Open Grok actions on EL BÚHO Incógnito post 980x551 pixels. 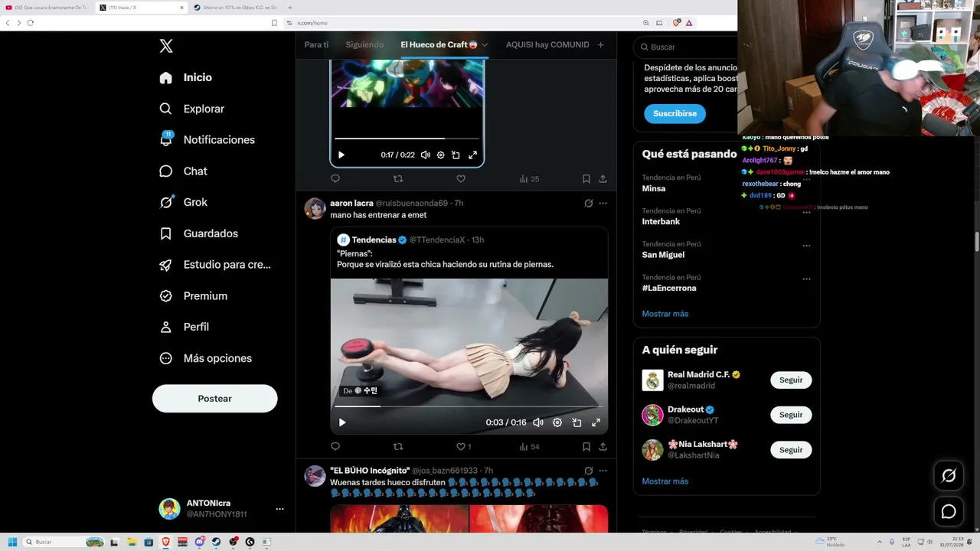pyautogui.click(x=588, y=471)
